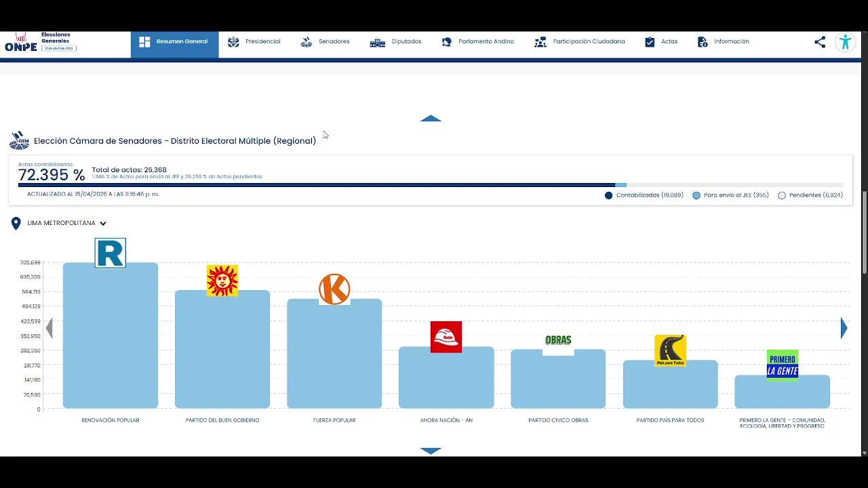
Task: Click the Partido del Buen Gobierno sun logo
Action: tap(222, 281)
